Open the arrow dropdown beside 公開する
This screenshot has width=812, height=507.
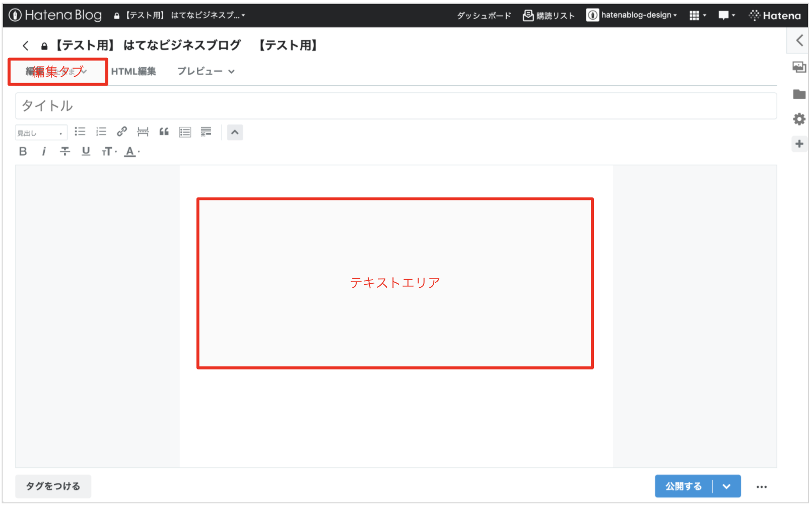(726, 487)
